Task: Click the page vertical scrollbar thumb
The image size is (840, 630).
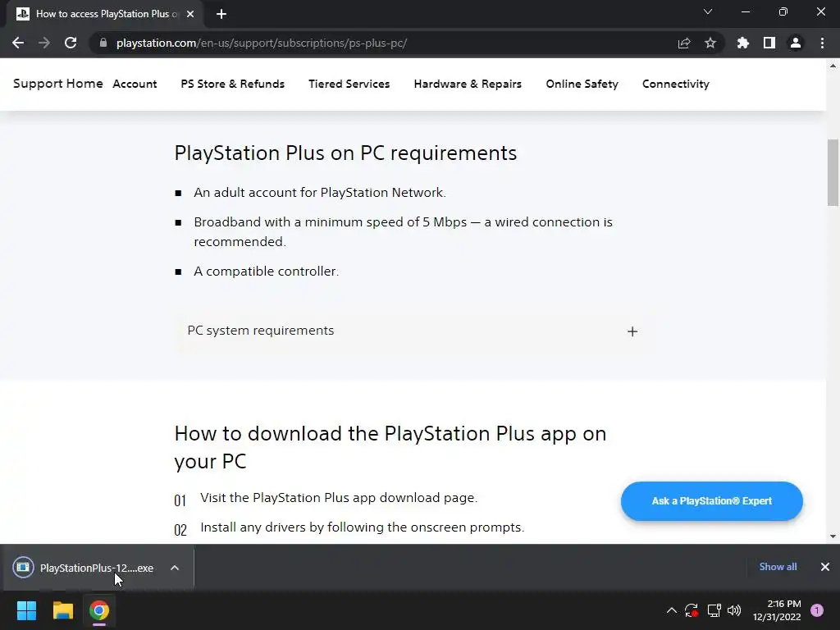Action: 833,172
